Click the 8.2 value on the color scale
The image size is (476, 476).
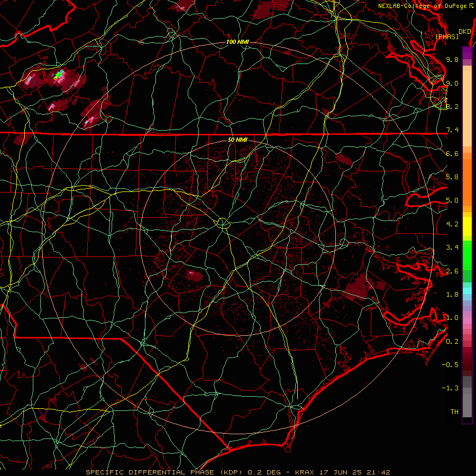pyautogui.click(x=452, y=106)
